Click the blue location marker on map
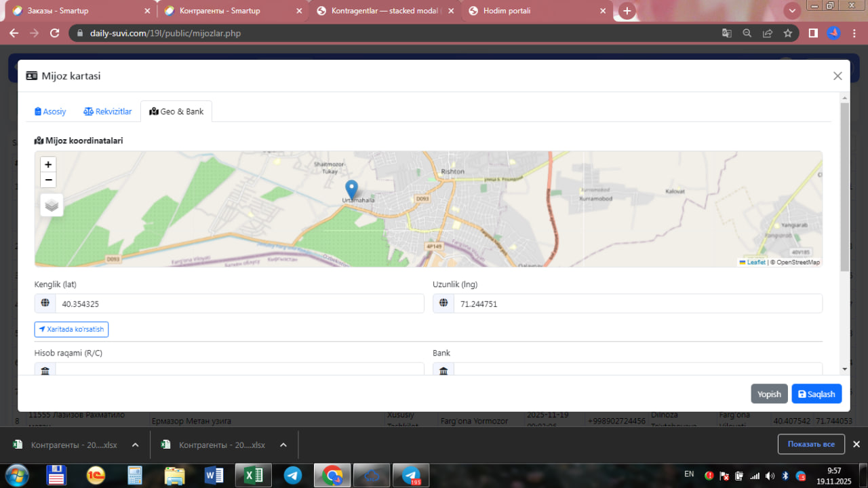Screen dimensions: 868x488 click(x=351, y=189)
